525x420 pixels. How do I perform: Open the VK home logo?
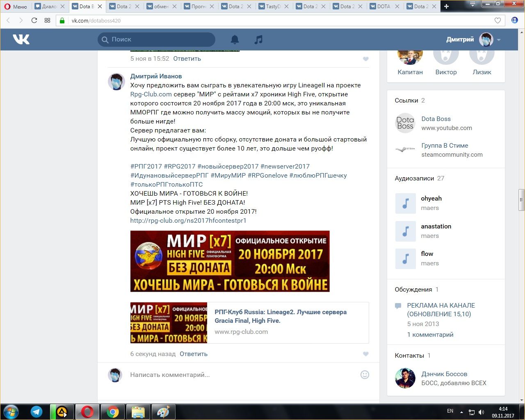21,39
